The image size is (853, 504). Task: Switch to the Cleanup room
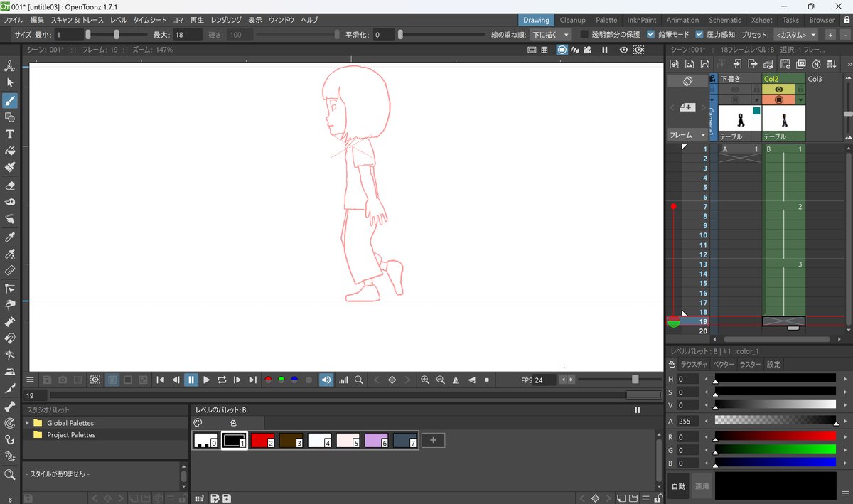pos(573,20)
